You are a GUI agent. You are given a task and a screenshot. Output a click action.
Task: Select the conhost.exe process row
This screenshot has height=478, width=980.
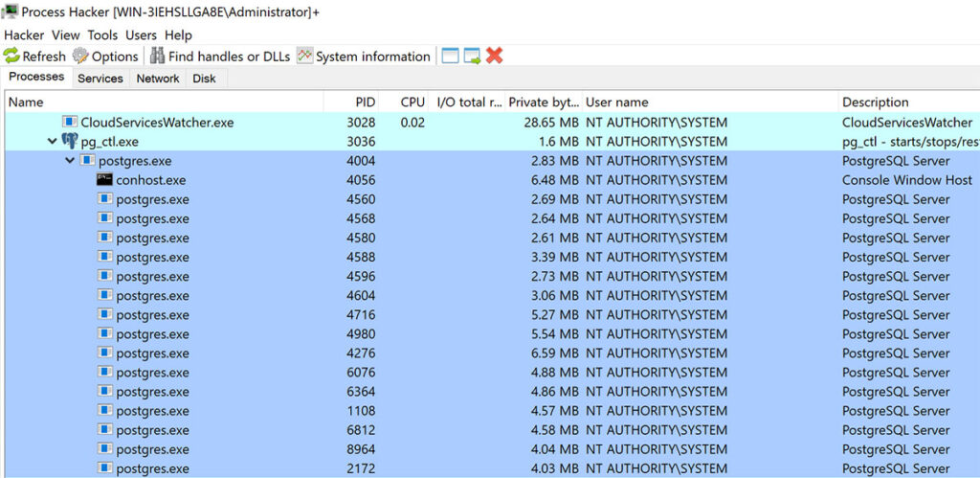493,180
